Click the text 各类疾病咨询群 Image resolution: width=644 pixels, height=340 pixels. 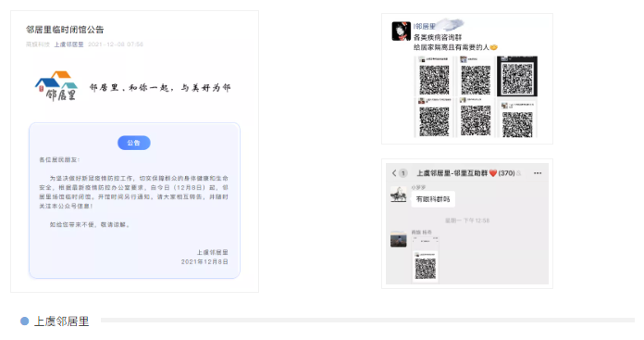[x=438, y=37]
